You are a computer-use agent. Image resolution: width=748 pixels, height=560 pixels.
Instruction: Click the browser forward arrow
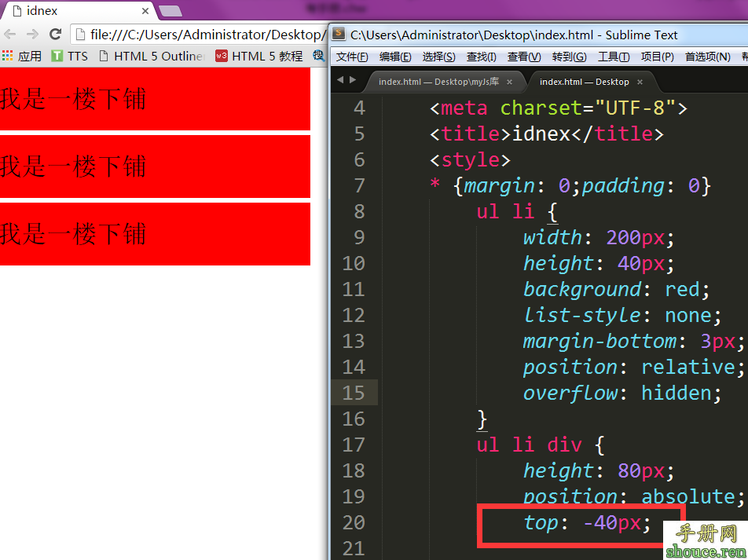[32, 35]
